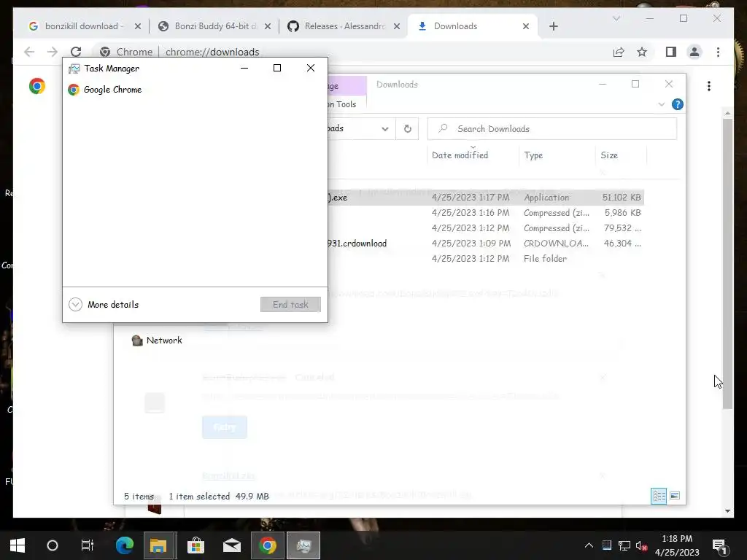Image resolution: width=747 pixels, height=560 pixels.
Task: Open notification center icon
Action: (719, 545)
